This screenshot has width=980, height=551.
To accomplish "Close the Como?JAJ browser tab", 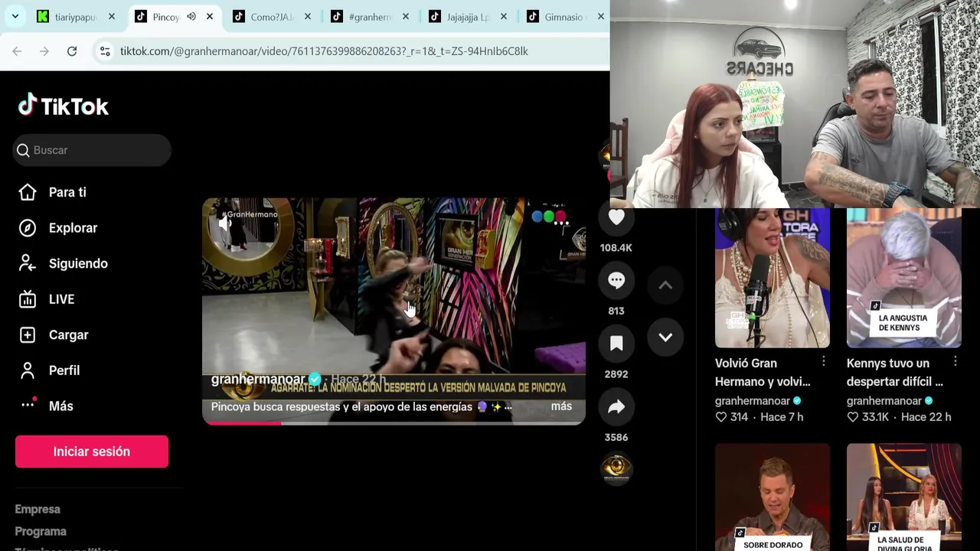I will 308,17.
